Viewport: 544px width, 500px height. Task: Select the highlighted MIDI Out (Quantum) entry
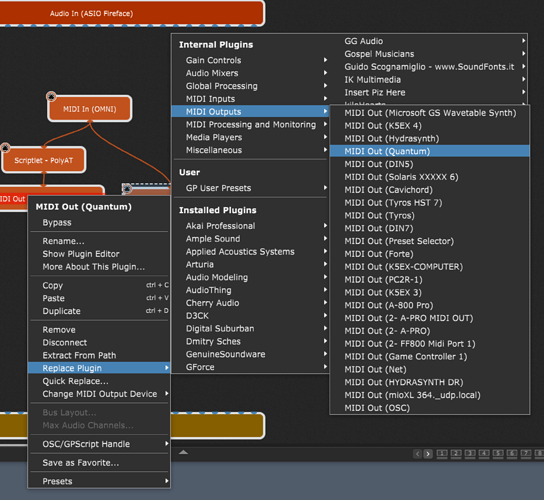click(x=430, y=151)
